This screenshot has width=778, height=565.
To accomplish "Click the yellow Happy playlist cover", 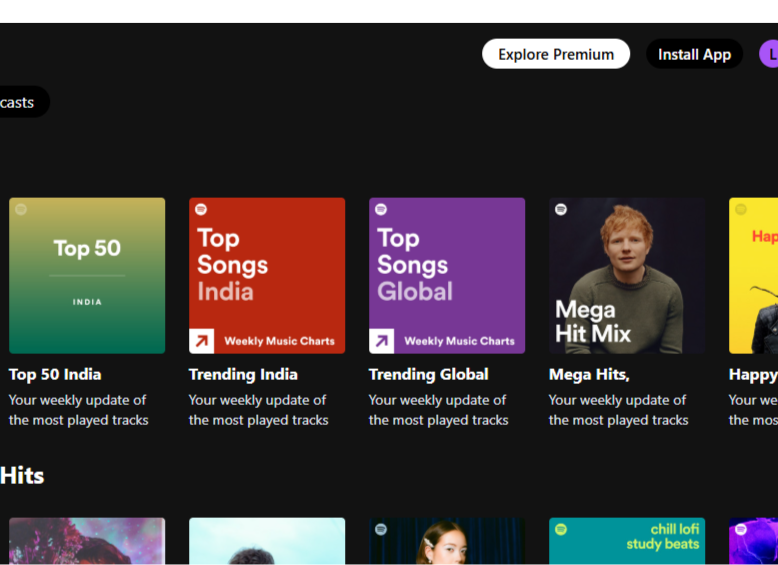I will tap(754, 275).
